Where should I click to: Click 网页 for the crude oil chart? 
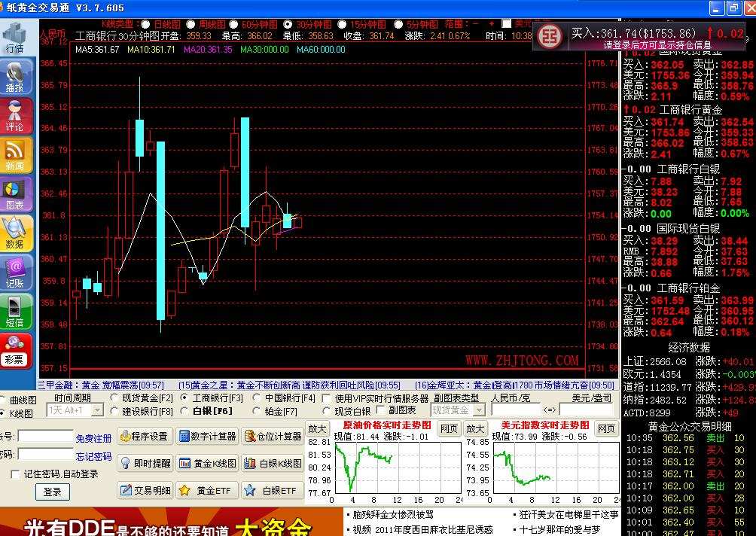click(x=449, y=428)
